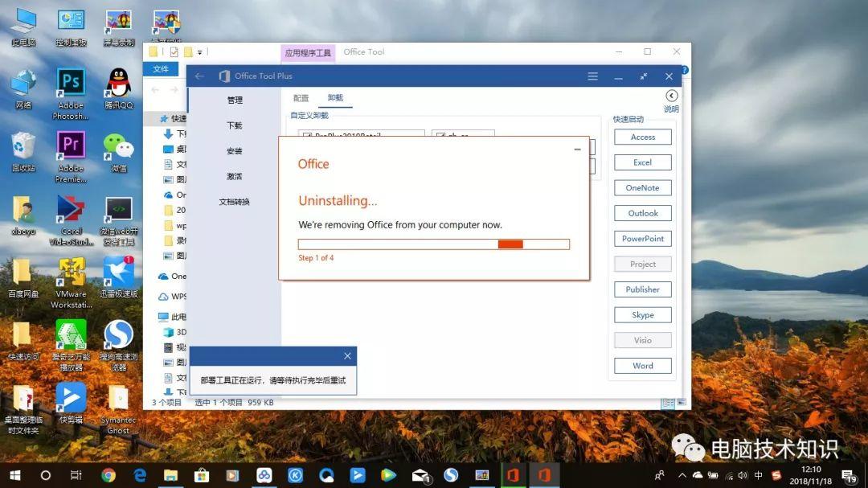Open Task View on the taskbar
Image resolution: width=868 pixels, height=488 pixels.
coord(76,474)
